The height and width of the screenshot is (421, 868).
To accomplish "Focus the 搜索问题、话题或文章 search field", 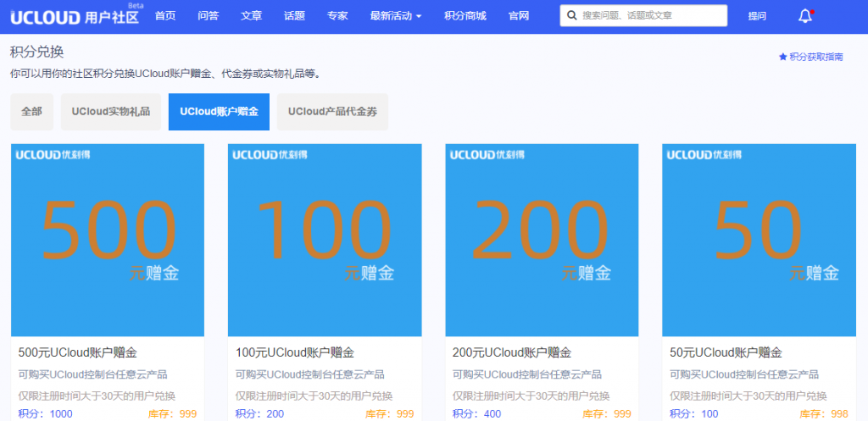I will pos(643,15).
